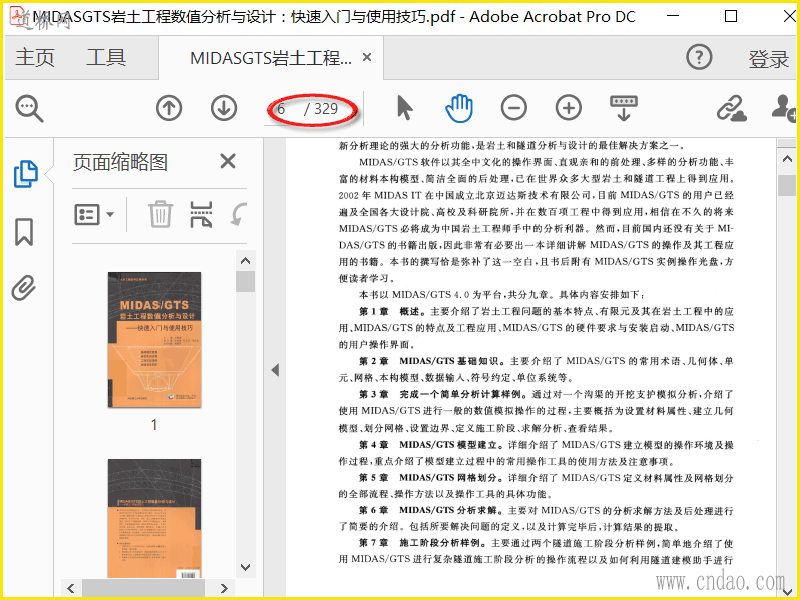Collapse the navigation pane with triangle handle
800x600 pixels.
276,370
